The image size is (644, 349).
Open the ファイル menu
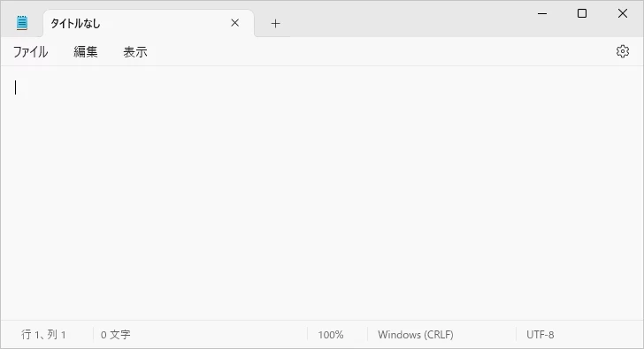pos(31,51)
